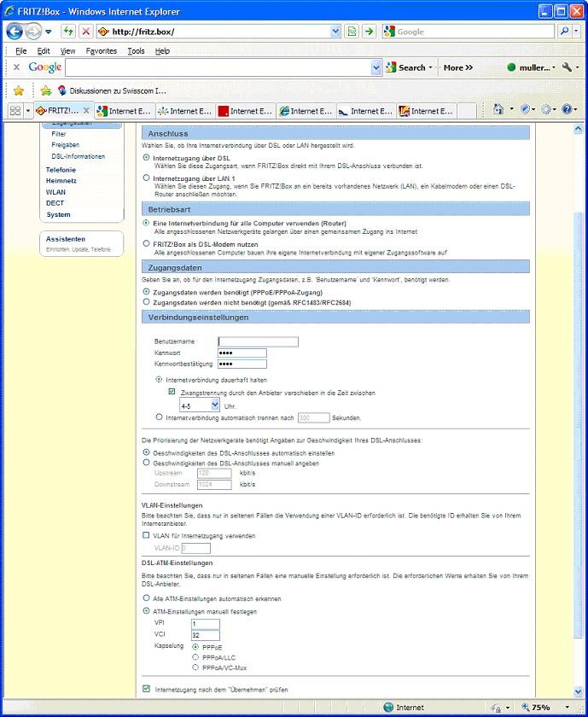Image resolution: width=588 pixels, height=717 pixels.
Task: Open the Google toolbar wrench settings
Action: (566, 67)
